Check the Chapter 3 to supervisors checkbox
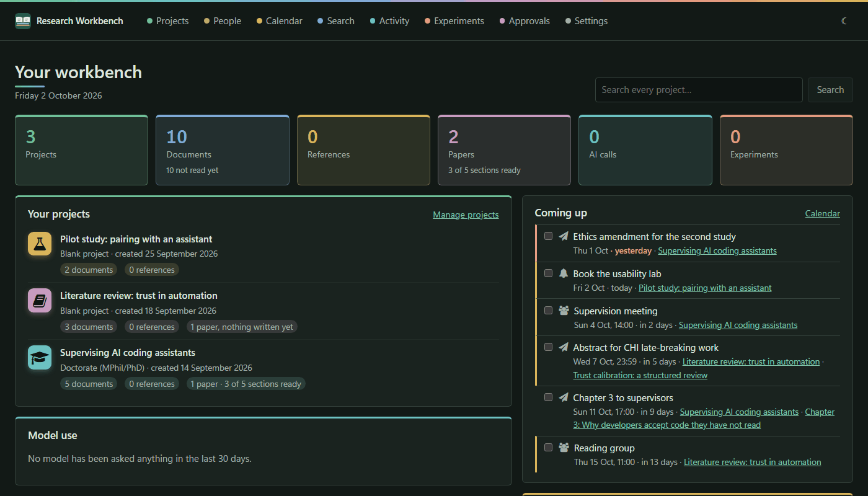Viewport: 868px width, 496px height. point(548,397)
